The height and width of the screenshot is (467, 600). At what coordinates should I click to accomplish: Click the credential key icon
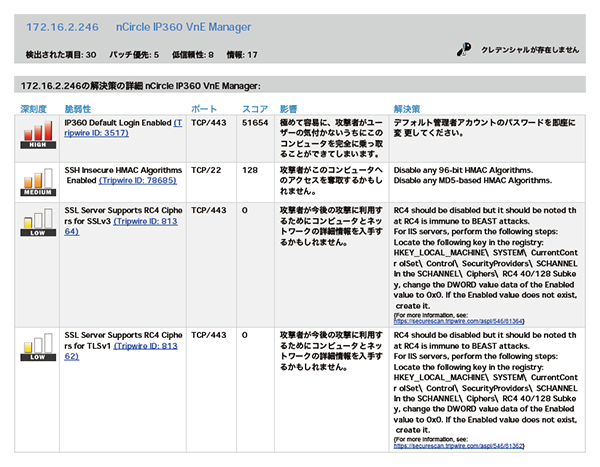pos(464,49)
